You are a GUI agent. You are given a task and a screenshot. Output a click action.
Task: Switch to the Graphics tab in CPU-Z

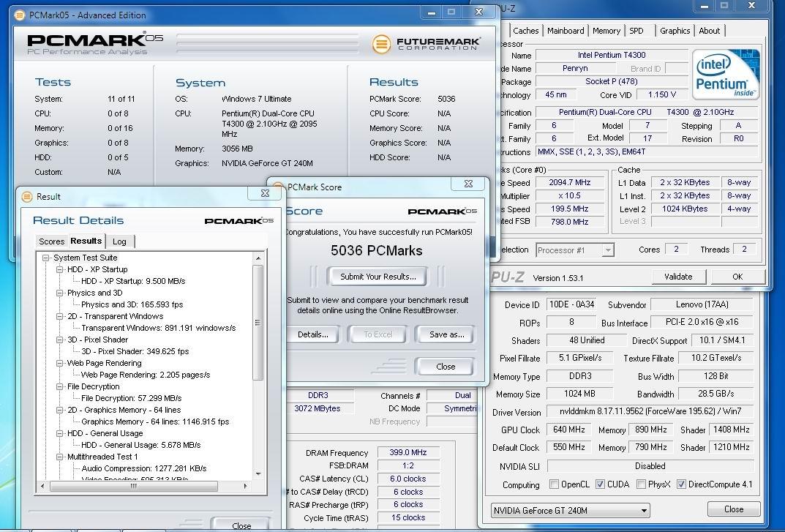pyautogui.click(x=675, y=31)
